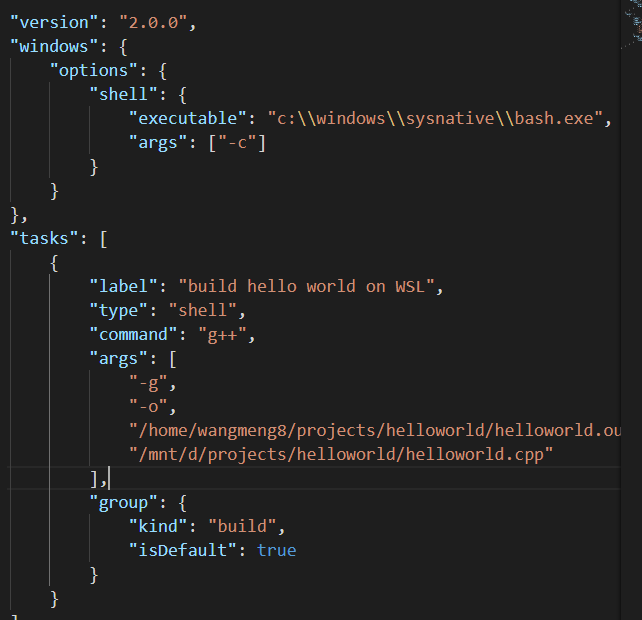Click the "tasks" key
The image size is (642, 620).
point(44,239)
